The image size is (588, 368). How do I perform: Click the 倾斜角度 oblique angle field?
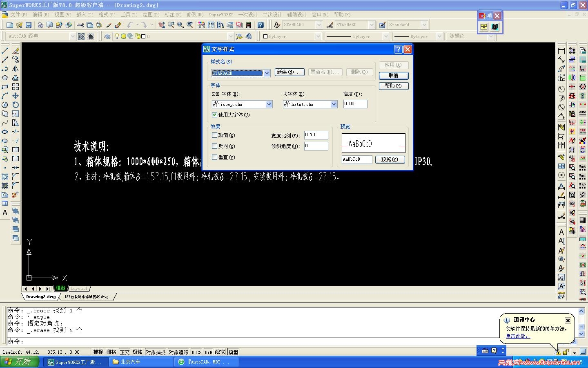pyautogui.click(x=316, y=146)
